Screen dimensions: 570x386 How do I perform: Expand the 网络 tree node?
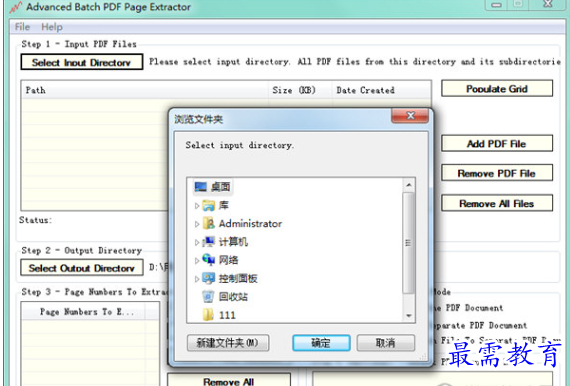pyautogui.click(x=197, y=260)
